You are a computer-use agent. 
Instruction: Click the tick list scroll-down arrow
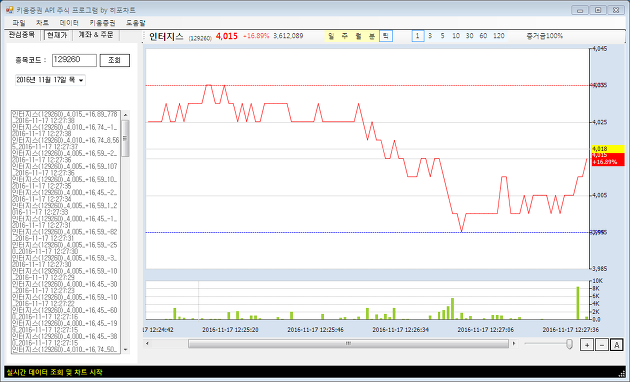pos(125,350)
